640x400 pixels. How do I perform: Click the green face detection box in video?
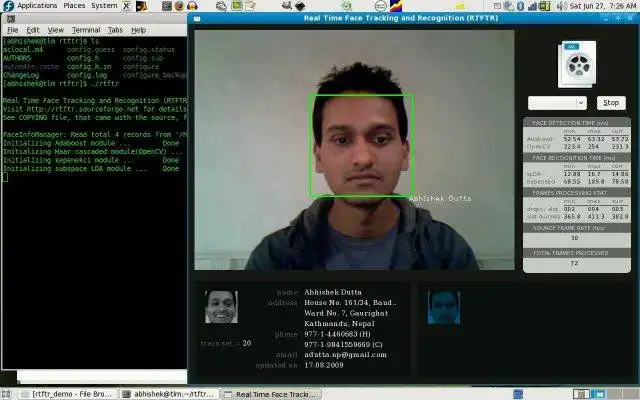click(362, 146)
